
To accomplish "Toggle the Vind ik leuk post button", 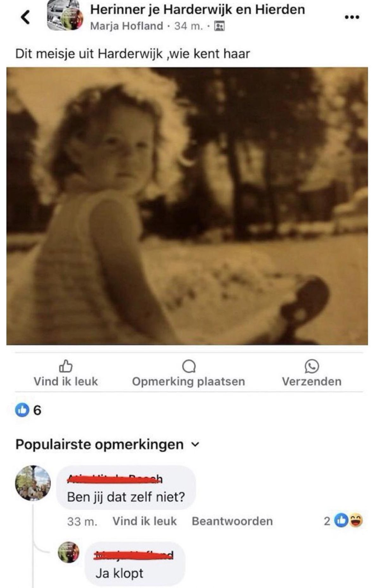I will [66, 373].
